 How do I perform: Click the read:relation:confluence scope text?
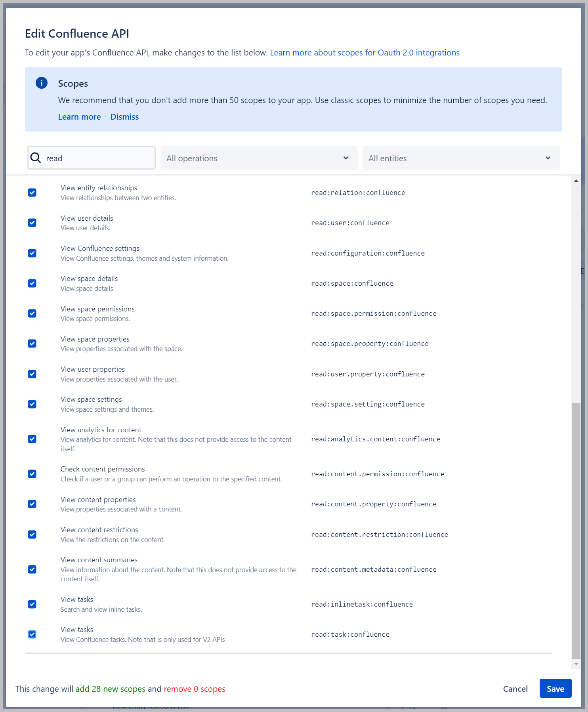pyautogui.click(x=358, y=193)
